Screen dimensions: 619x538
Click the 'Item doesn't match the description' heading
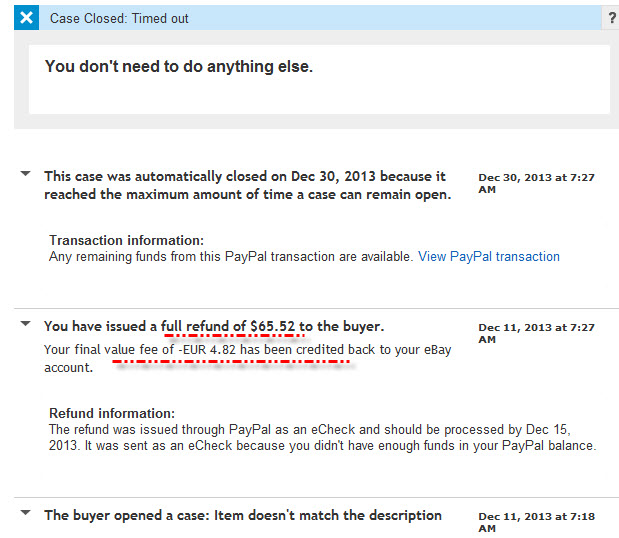coord(243,515)
